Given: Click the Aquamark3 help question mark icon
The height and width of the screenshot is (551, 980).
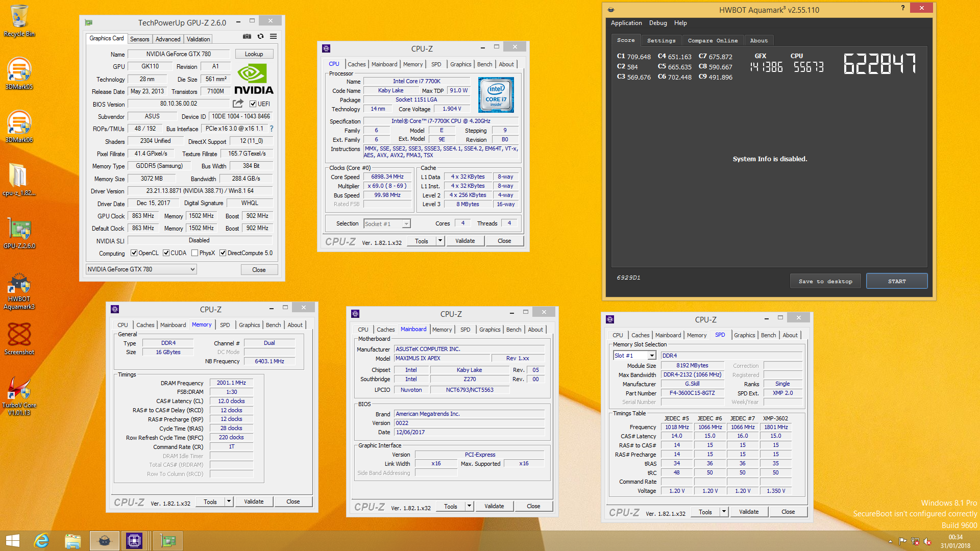Looking at the screenshot, I should pyautogui.click(x=902, y=8).
